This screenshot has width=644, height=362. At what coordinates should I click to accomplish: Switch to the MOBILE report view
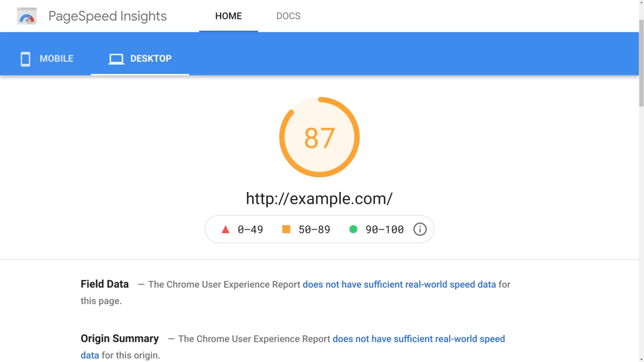click(x=47, y=58)
